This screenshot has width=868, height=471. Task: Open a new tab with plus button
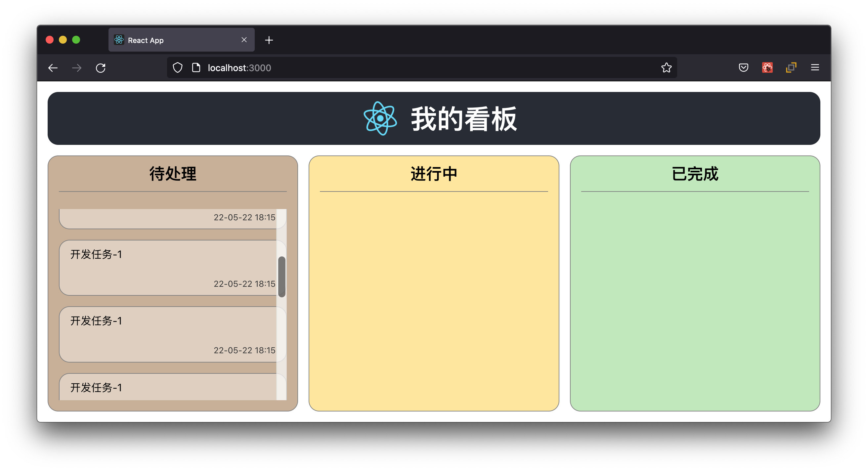269,40
